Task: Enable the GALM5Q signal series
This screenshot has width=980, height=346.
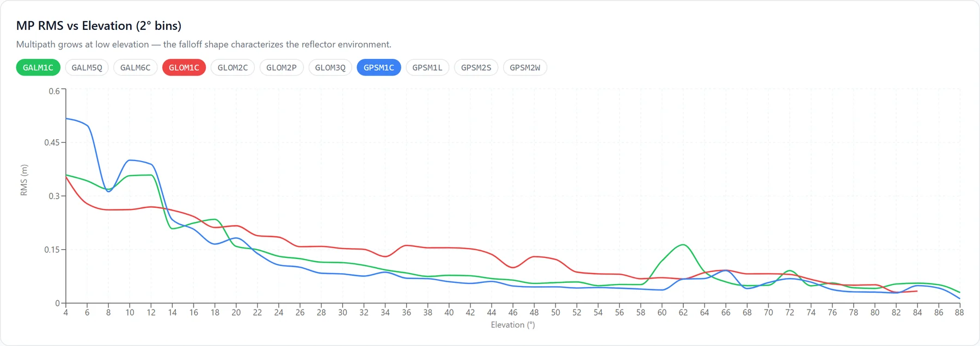Action: (x=87, y=67)
